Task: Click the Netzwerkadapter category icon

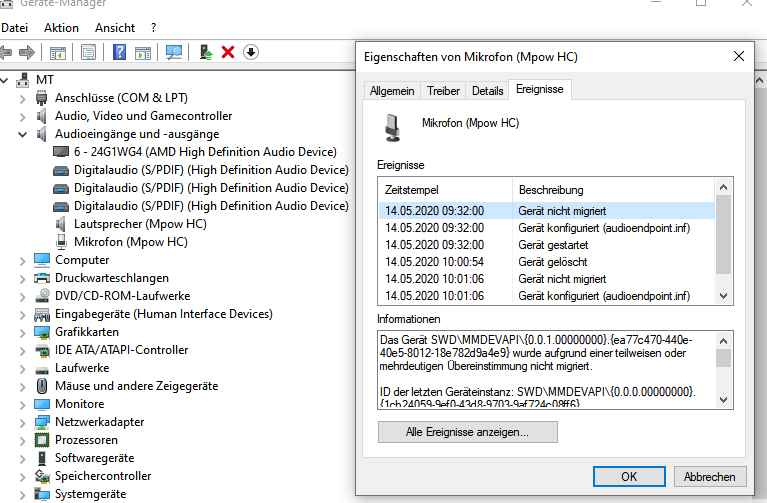Action: pyautogui.click(x=42, y=422)
